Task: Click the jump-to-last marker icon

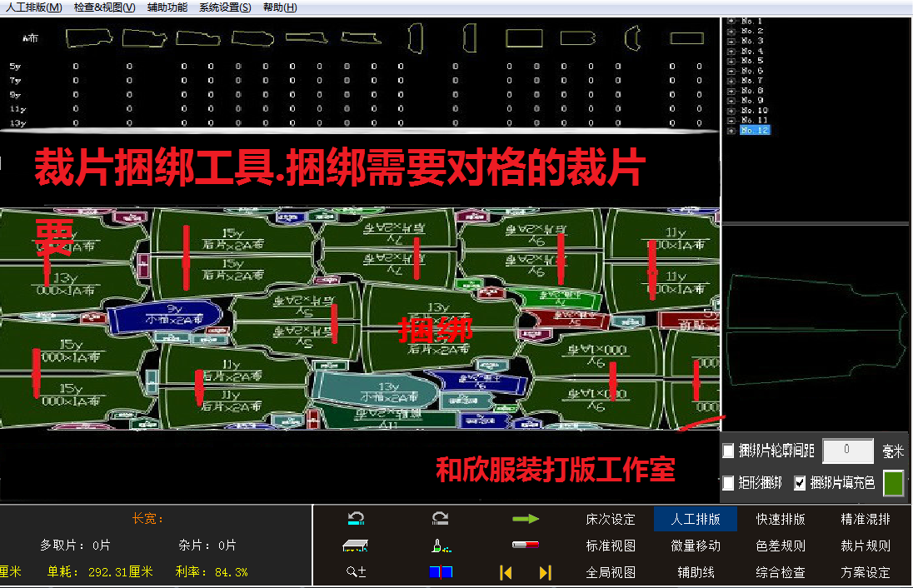Action: [546, 572]
